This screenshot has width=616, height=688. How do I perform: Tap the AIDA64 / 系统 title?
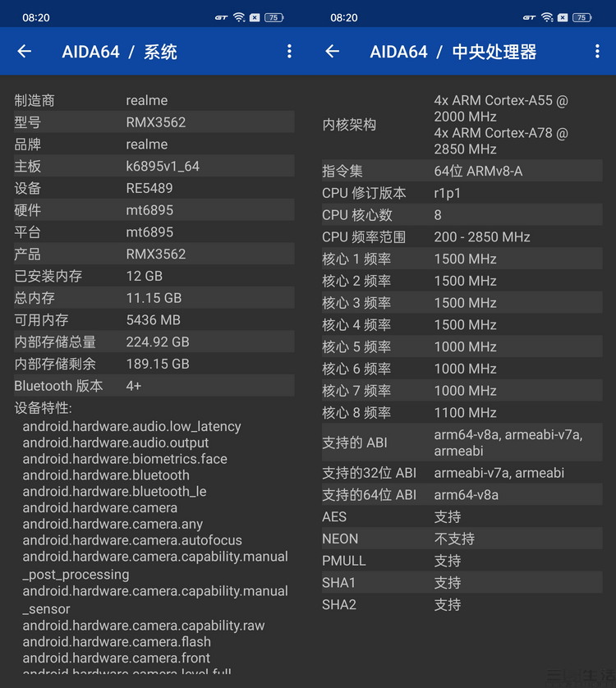[119, 52]
